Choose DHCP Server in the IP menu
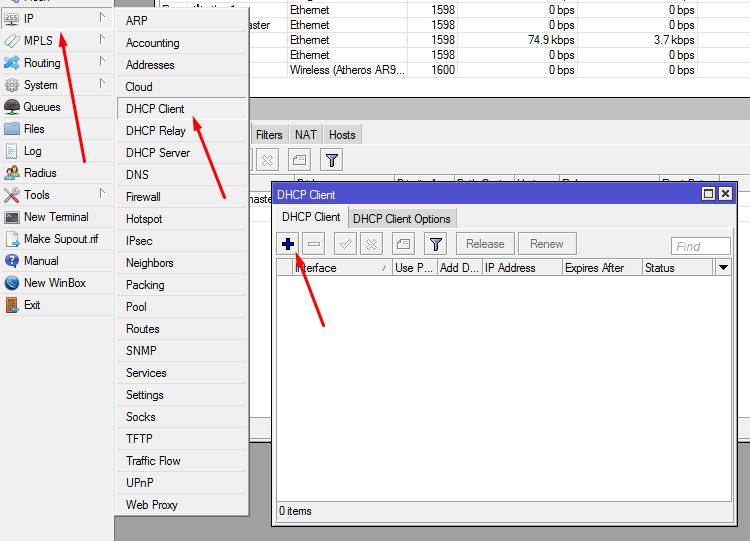The width and height of the screenshot is (750, 541). [158, 153]
